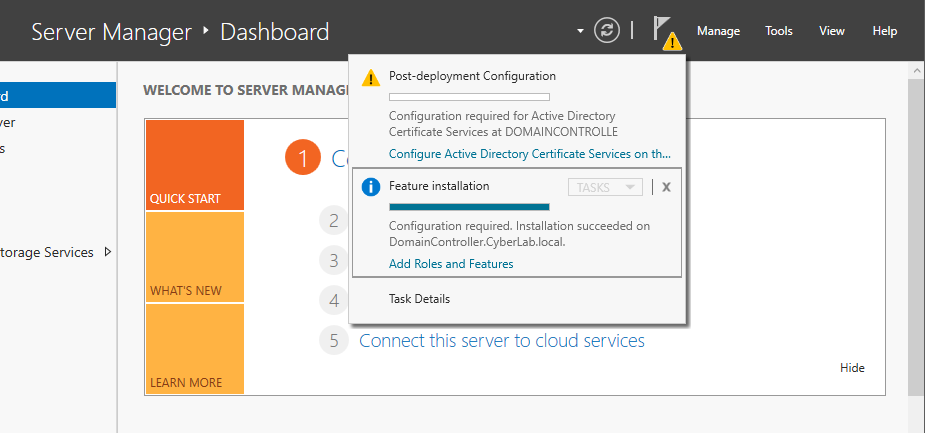Open the TASKS dropdown in notification
925x433 pixels.
pos(605,187)
